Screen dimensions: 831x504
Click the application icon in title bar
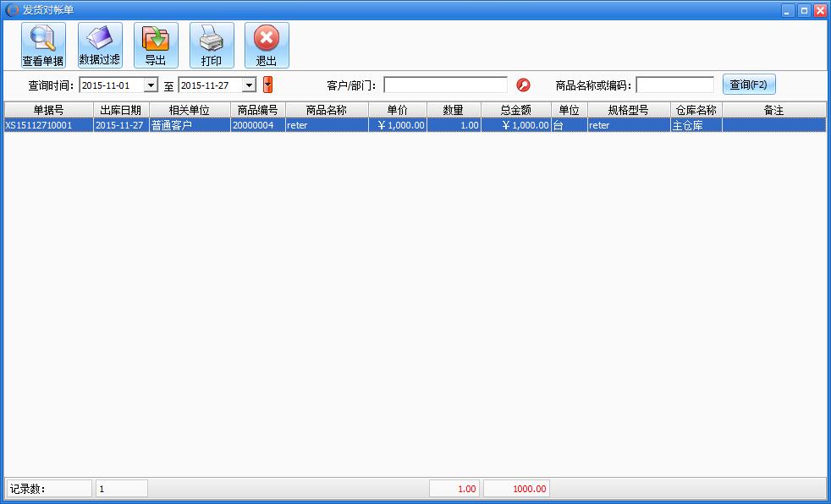tap(12, 9)
